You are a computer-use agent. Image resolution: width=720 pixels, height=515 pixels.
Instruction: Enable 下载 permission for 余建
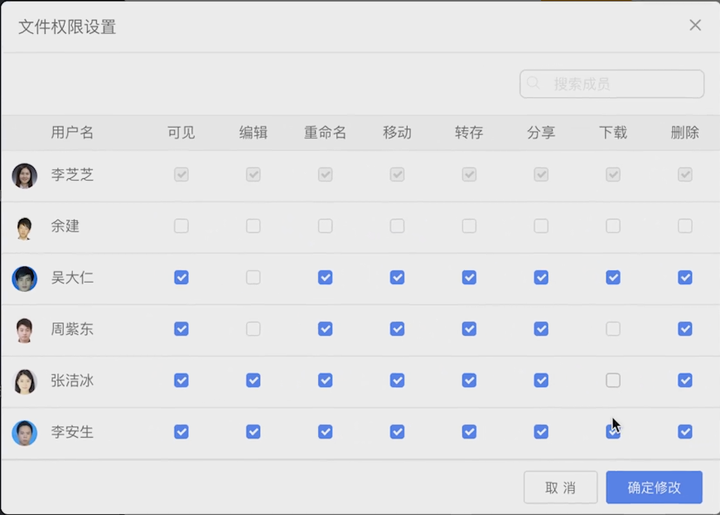tap(613, 226)
